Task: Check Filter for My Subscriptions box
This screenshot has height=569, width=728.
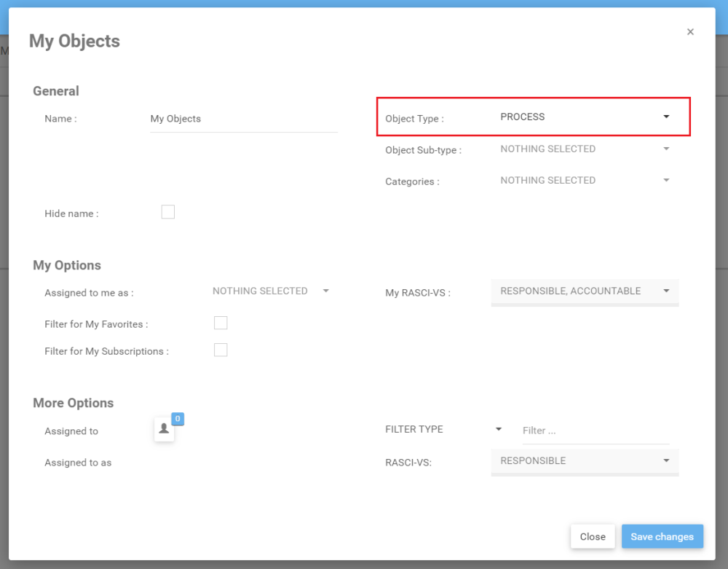Action: click(221, 350)
